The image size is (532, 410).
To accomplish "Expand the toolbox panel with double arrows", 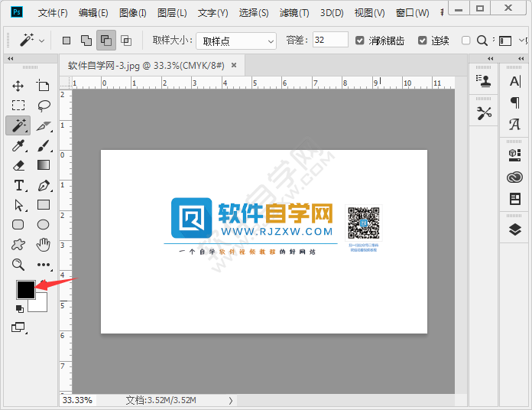I will point(10,58).
